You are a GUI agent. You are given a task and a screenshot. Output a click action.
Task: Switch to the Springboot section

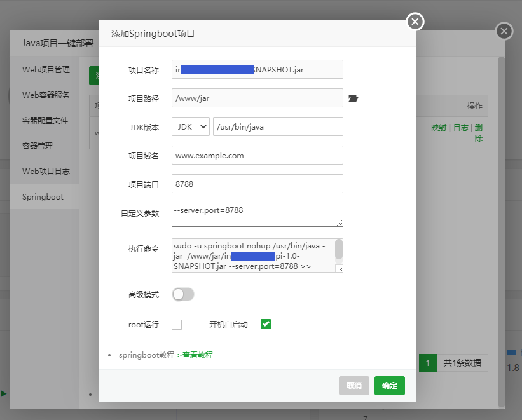tap(44, 196)
